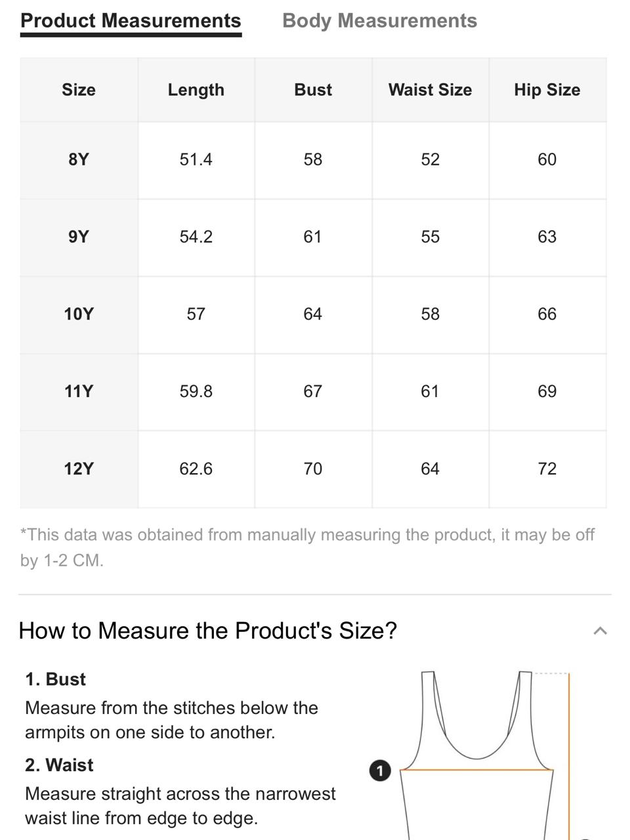Image resolution: width=630 pixels, height=840 pixels.
Task: Collapse the How to Measure section chevron
Action: (600, 631)
